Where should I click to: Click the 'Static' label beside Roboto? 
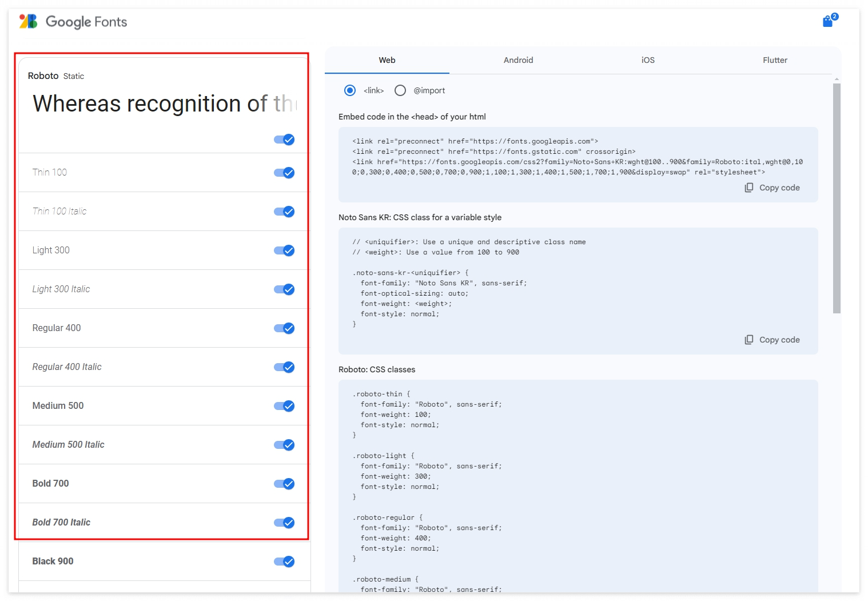(x=74, y=76)
